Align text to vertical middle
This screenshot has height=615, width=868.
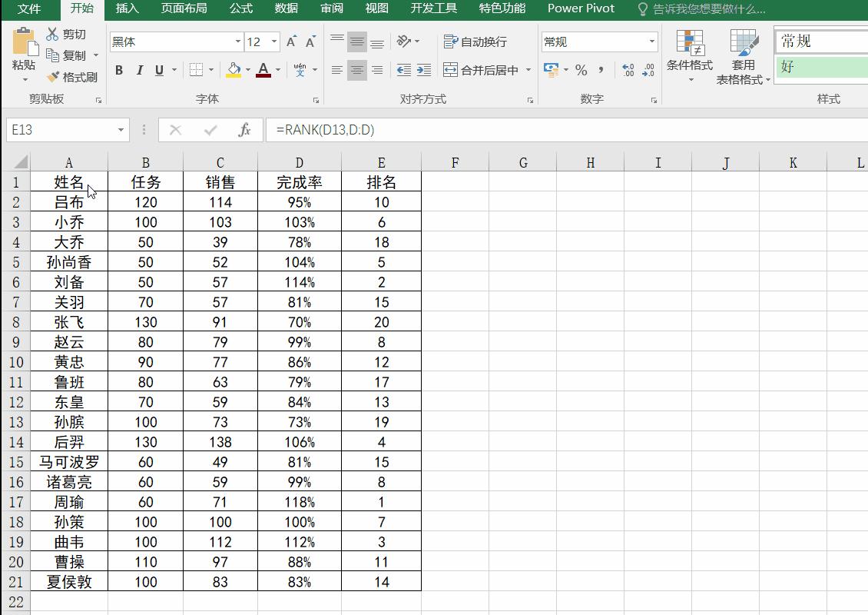(x=357, y=42)
